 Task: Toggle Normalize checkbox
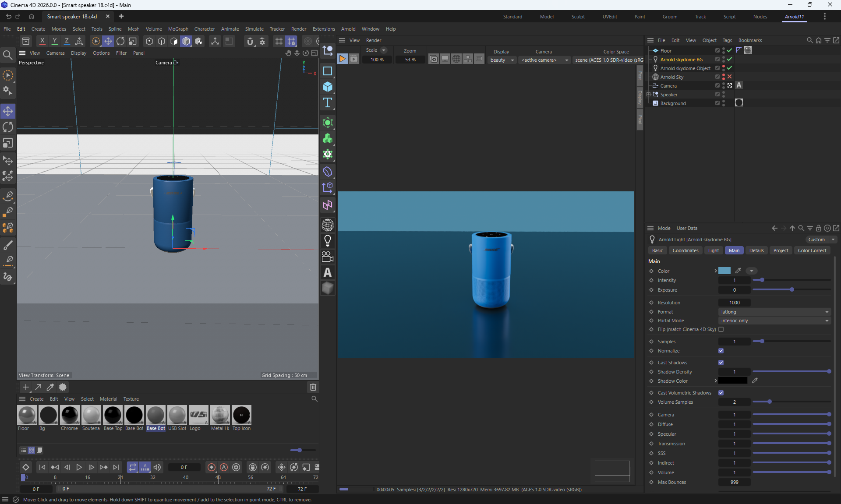[x=721, y=351]
